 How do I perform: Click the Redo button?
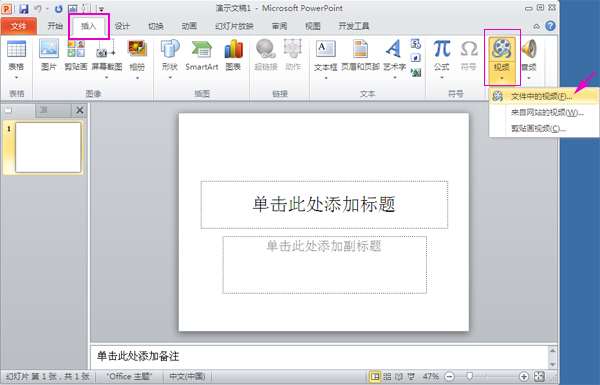(x=58, y=8)
